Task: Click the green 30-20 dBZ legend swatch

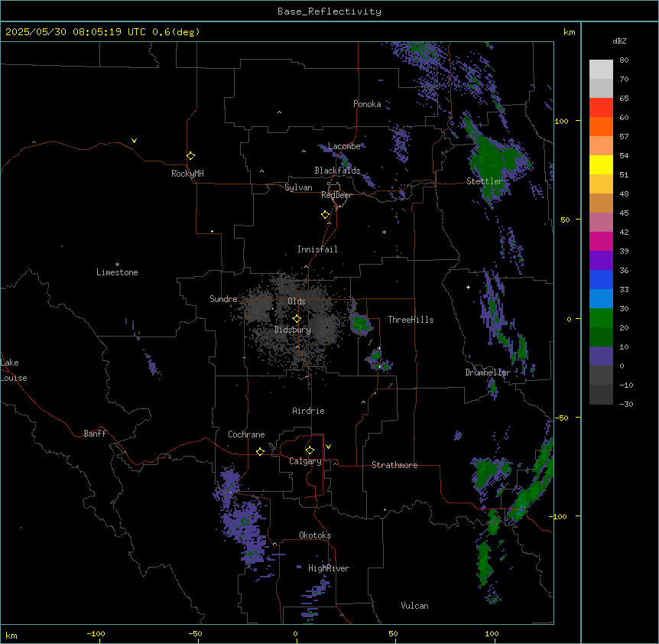Action: pyautogui.click(x=601, y=318)
